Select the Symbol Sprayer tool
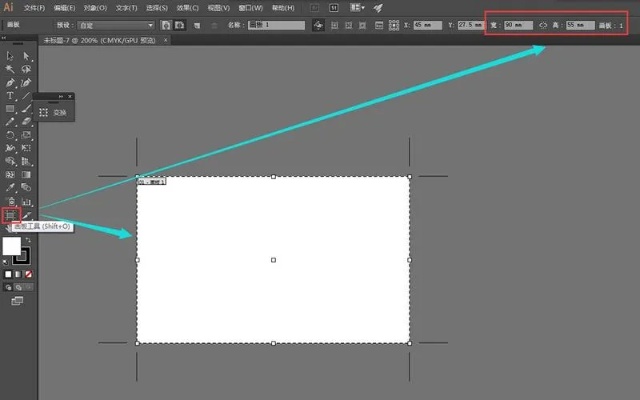 pyautogui.click(x=10, y=201)
